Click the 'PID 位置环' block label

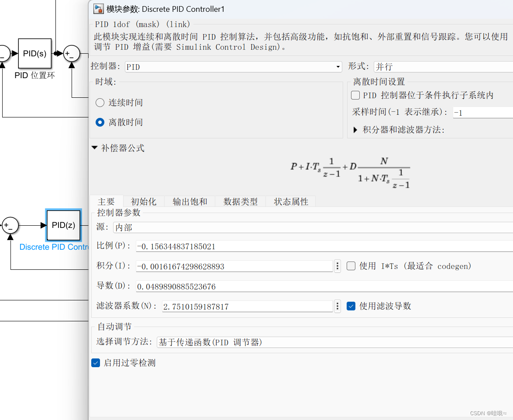click(x=34, y=75)
